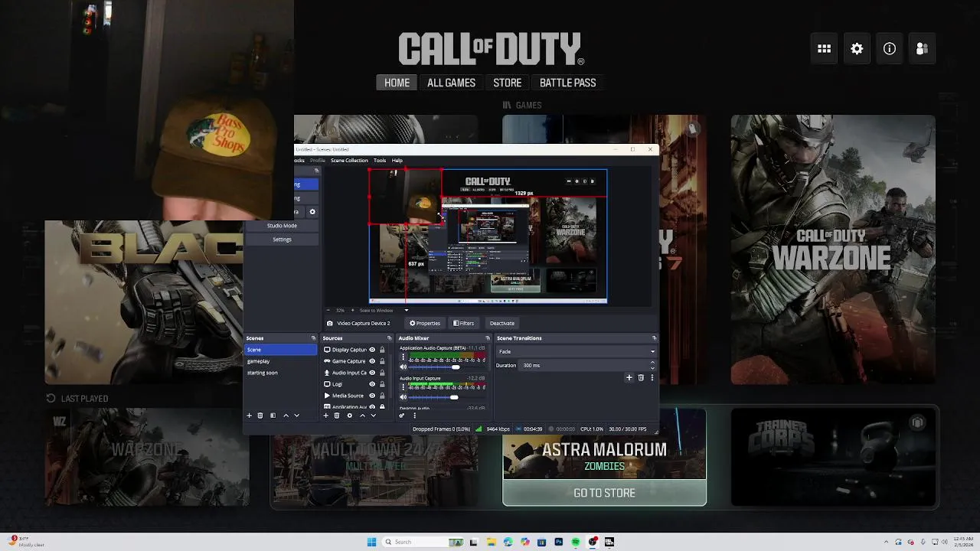Open the Call of Duty apps grid icon

[x=824, y=49]
